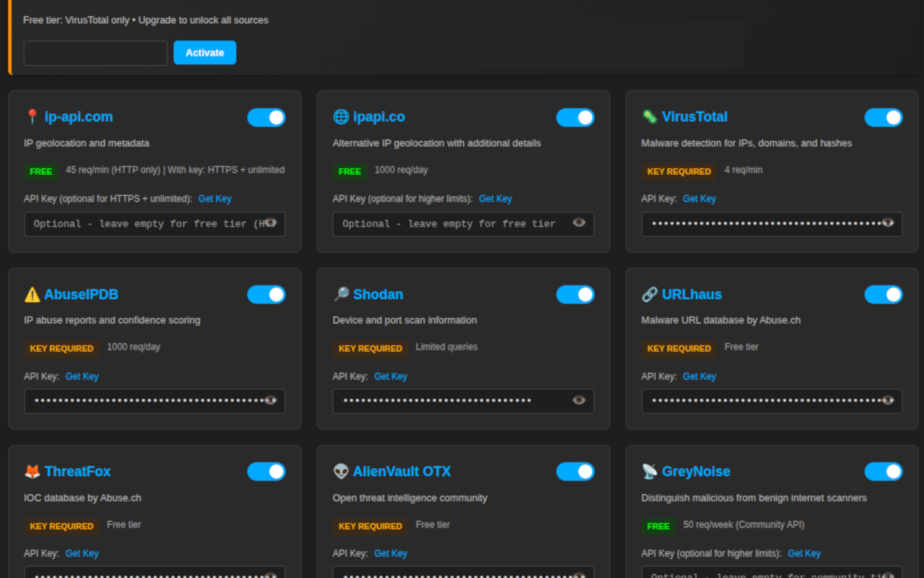Open the Get Key link for VirusTotal
This screenshot has width=924, height=578.
click(699, 199)
